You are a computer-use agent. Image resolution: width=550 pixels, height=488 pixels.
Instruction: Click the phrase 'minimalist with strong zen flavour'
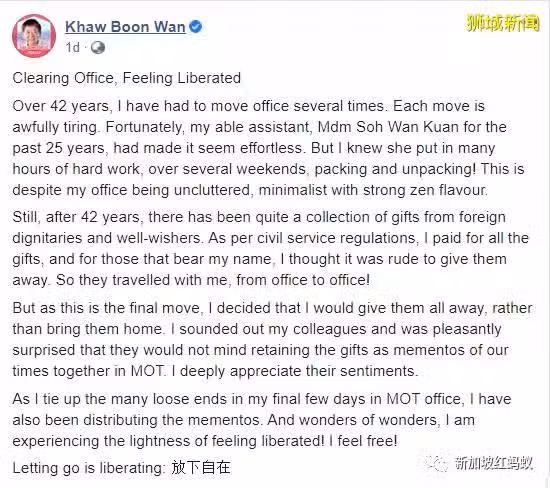[x=373, y=190]
